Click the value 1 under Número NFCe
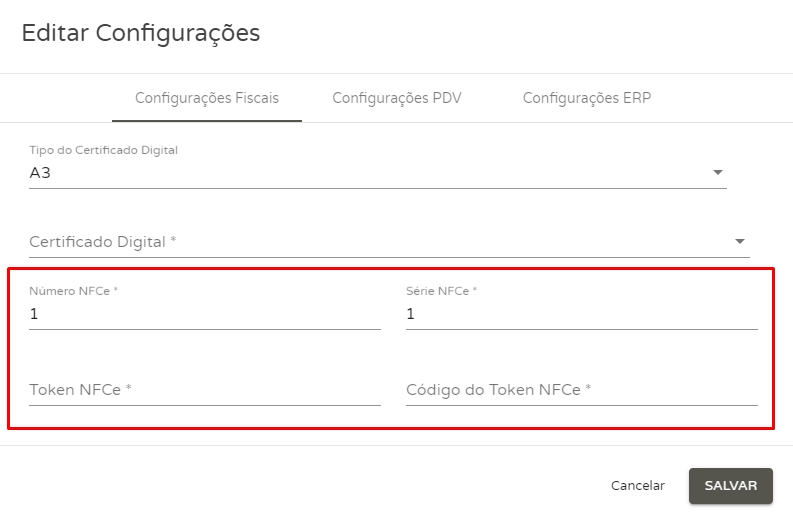The height and width of the screenshot is (519, 793). (x=34, y=314)
